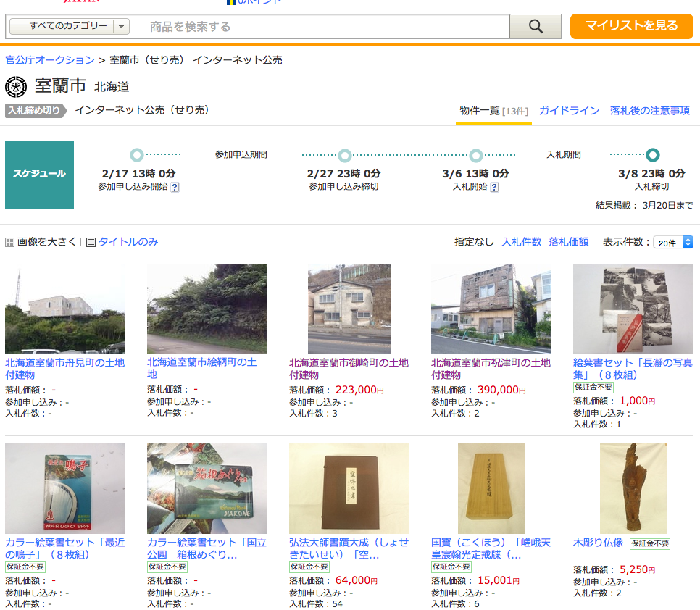The image size is (700, 610).
Task: Click the magnifying glass search button
Action: tap(536, 26)
